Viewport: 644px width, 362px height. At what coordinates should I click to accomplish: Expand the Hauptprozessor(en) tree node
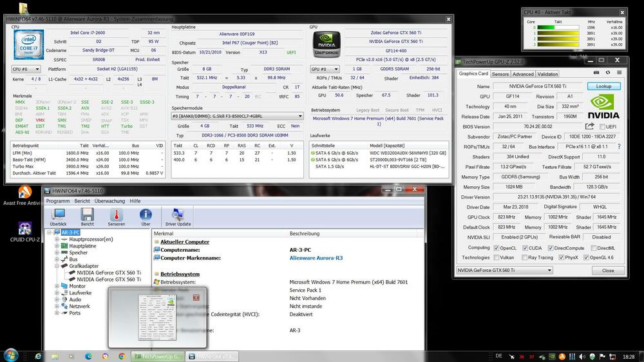57,239
